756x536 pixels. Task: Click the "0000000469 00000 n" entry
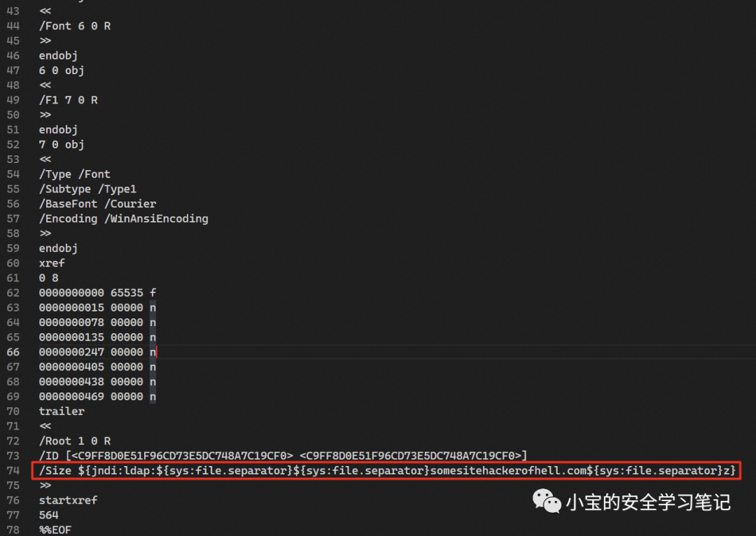pyautogui.click(x=98, y=397)
